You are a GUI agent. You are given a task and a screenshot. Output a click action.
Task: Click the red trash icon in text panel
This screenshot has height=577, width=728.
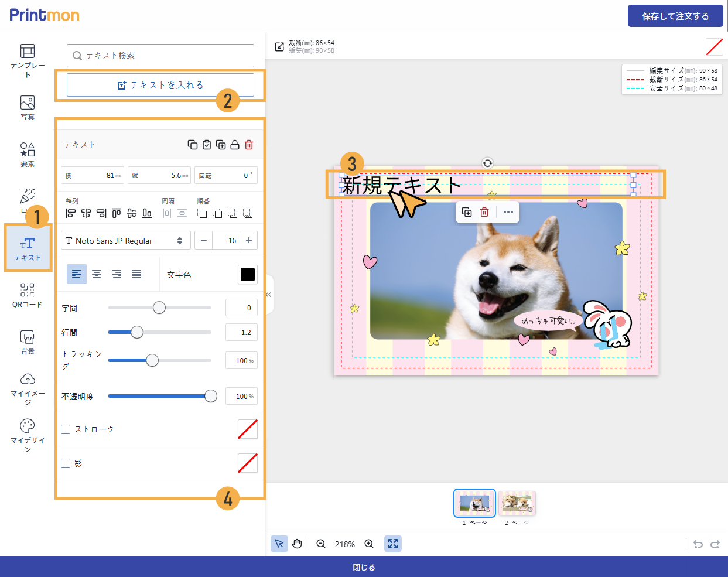tap(249, 145)
